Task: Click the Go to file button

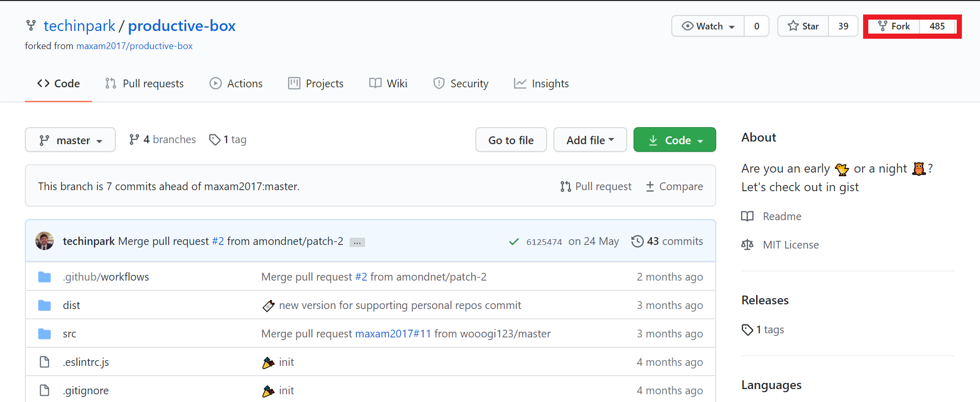Action: point(511,140)
